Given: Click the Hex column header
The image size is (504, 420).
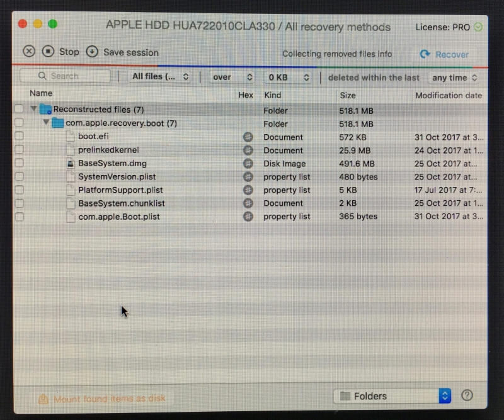Looking at the screenshot, I should point(246,95).
